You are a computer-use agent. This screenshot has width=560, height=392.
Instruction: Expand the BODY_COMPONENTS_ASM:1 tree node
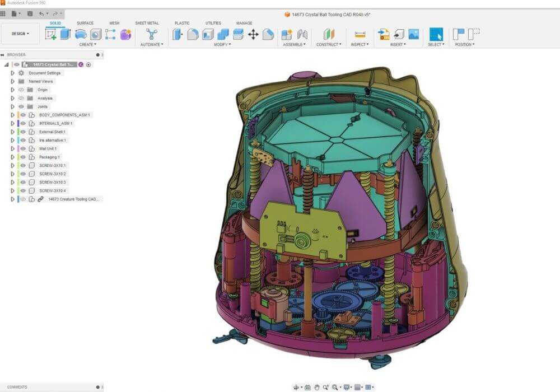[12, 115]
